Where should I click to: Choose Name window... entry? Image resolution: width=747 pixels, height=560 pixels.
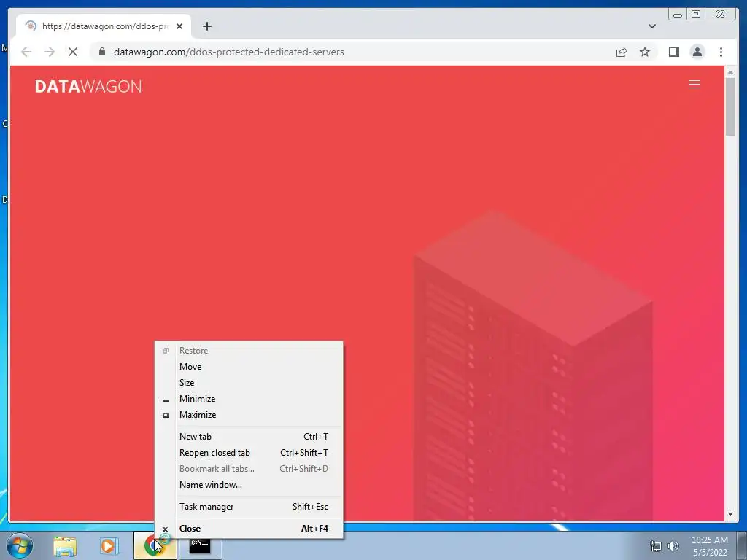[249, 485]
